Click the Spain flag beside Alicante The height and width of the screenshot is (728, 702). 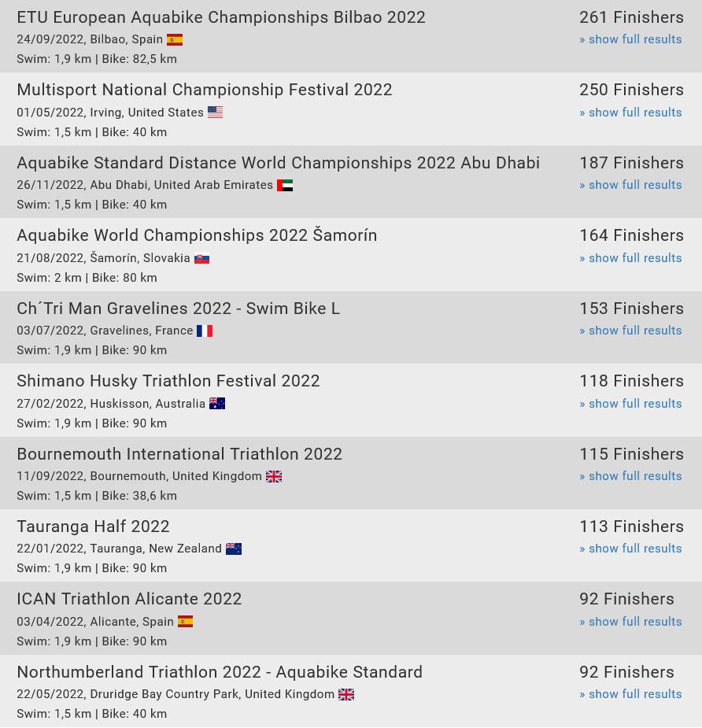(x=185, y=622)
